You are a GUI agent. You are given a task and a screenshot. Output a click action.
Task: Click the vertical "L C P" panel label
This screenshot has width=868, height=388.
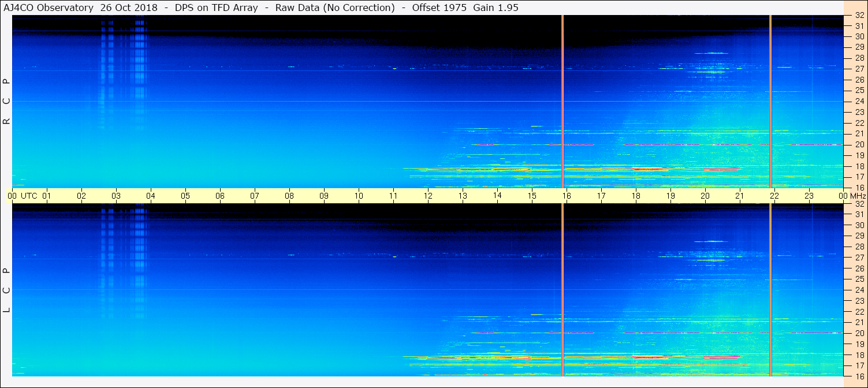point(7,290)
